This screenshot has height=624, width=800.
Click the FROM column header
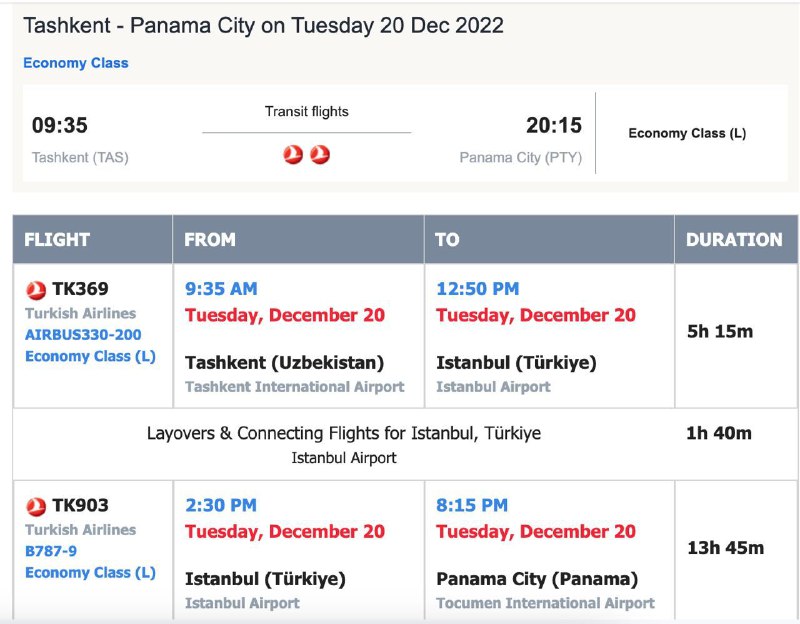(x=210, y=240)
